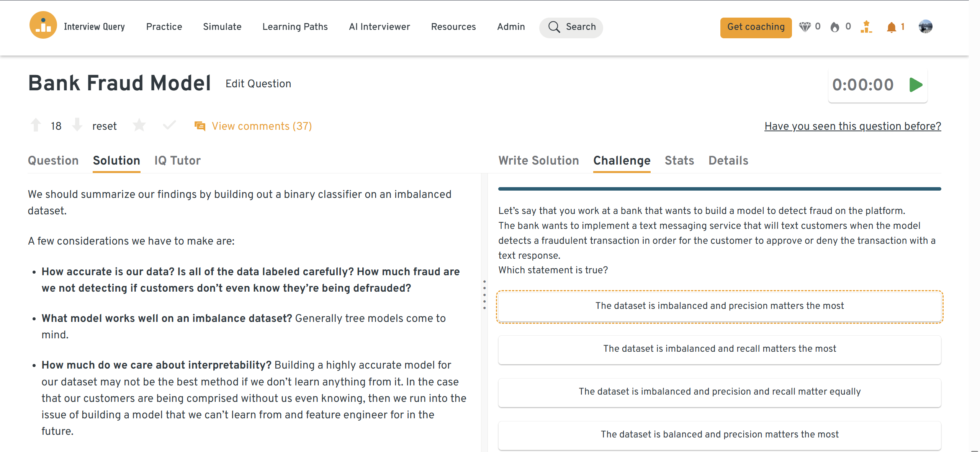980x452 pixels.
Task: Click the diamond gems icon
Action: pyautogui.click(x=805, y=27)
